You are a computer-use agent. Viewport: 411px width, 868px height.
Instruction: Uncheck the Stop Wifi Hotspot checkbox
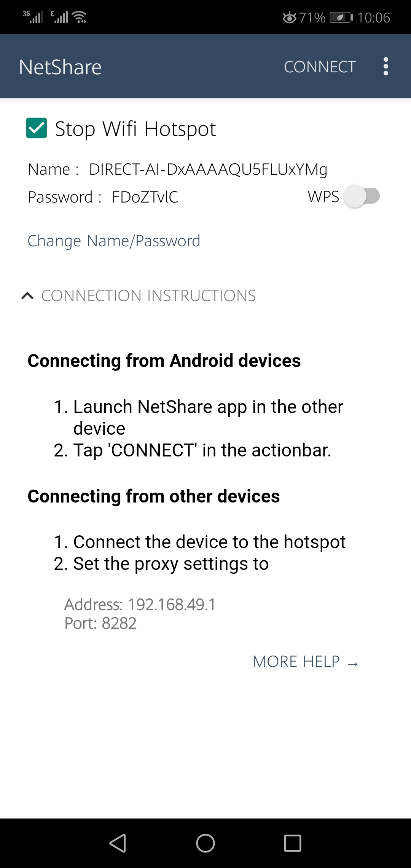point(37,128)
